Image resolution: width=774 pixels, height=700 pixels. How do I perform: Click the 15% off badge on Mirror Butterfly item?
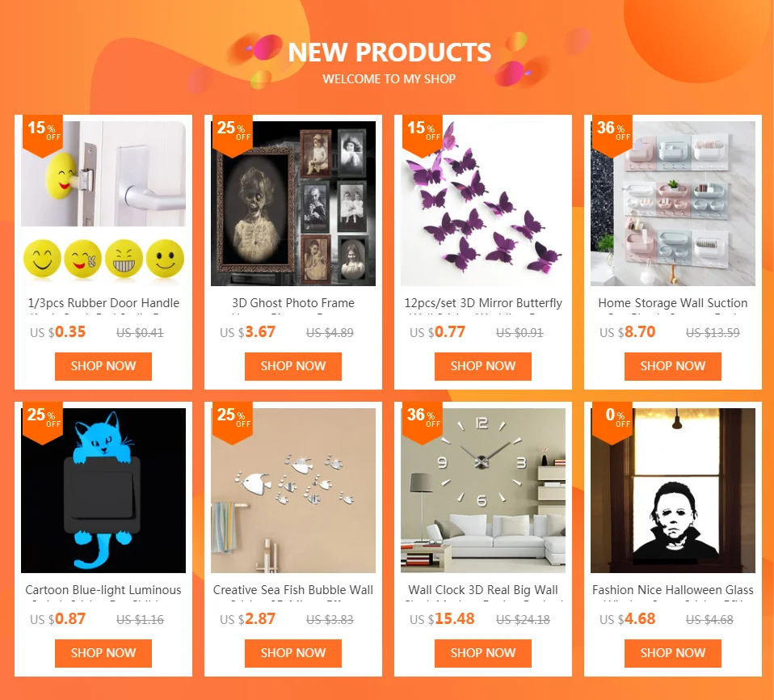[423, 135]
